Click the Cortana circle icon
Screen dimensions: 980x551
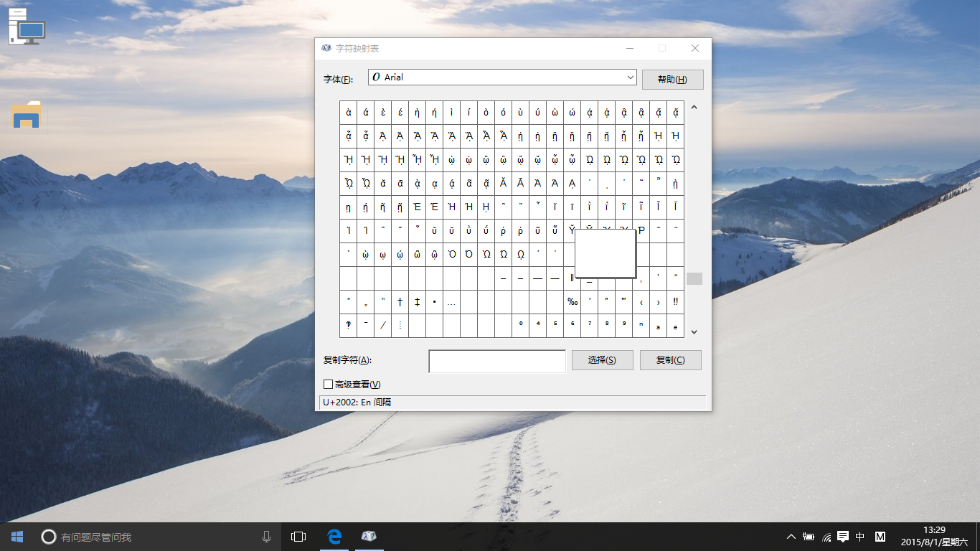[x=48, y=537]
